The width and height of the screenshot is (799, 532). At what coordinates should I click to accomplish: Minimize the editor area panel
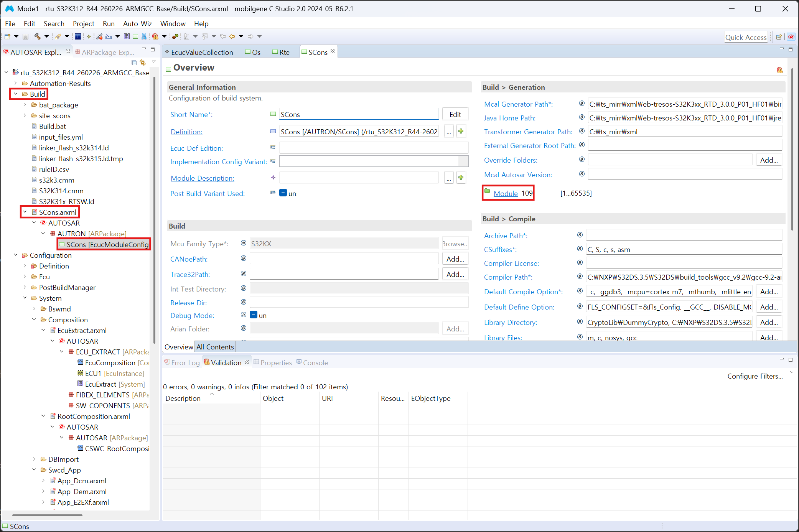(782, 49)
